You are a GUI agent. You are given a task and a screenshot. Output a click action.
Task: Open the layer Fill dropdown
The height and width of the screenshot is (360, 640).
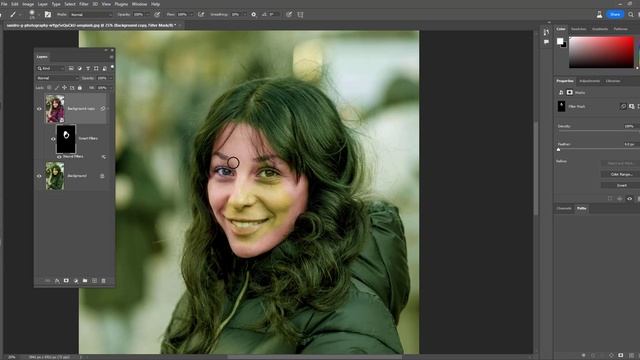tap(111, 87)
